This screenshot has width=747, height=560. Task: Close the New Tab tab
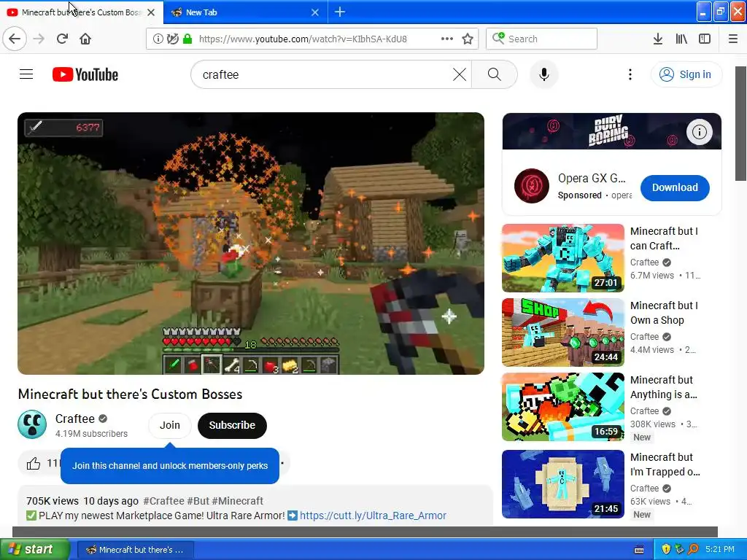(x=315, y=12)
